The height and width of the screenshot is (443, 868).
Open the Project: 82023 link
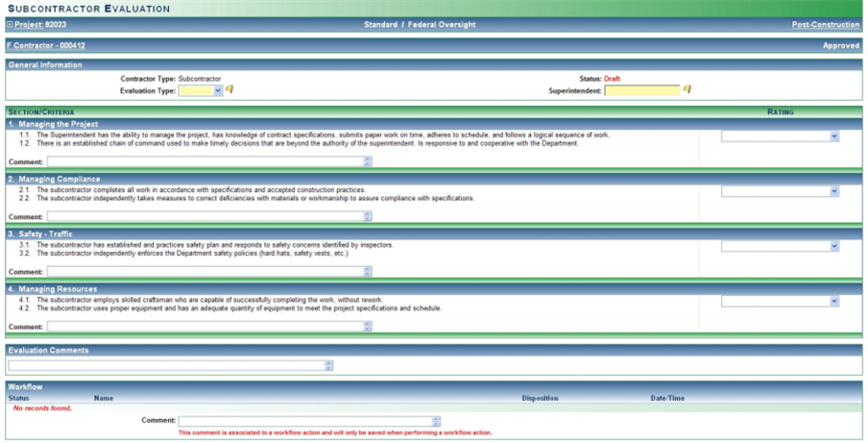click(40, 25)
